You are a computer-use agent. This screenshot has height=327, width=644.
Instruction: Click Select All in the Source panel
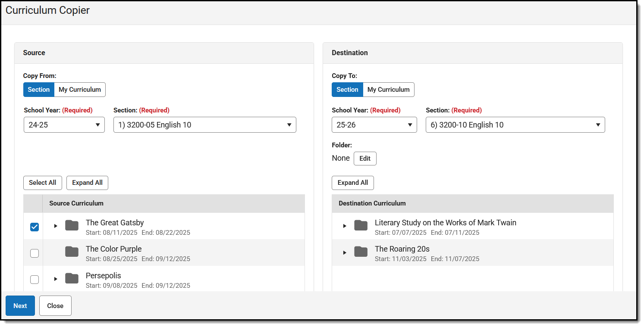click(x=42, y=183)
